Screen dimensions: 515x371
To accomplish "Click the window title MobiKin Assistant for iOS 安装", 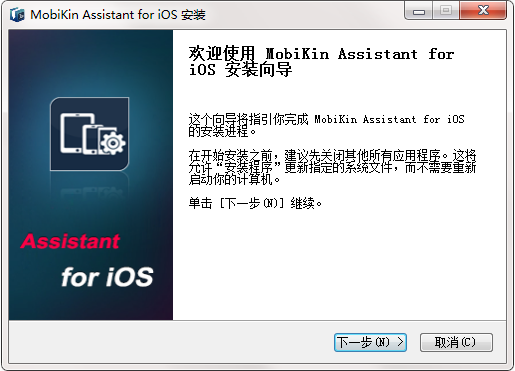I will point(118,15).
